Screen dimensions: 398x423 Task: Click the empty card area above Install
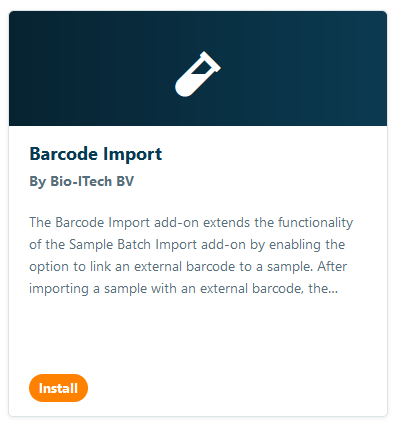pyautogui.click(x=198, y=335)
